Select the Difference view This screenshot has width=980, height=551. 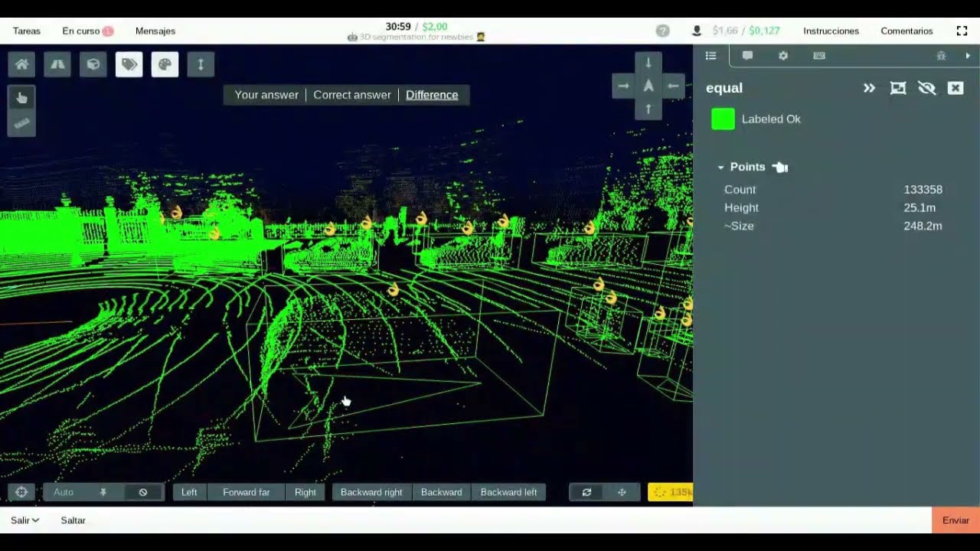click(x=432, y=95)
